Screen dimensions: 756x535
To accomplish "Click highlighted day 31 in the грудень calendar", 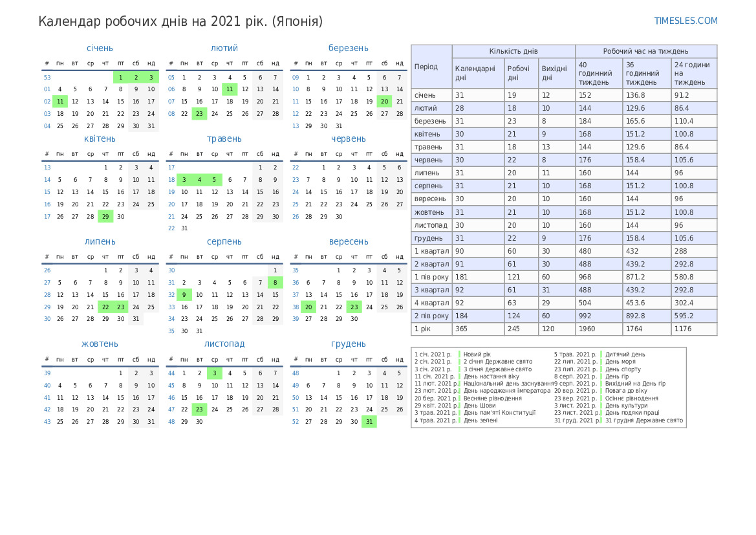I will coord(369,422).
